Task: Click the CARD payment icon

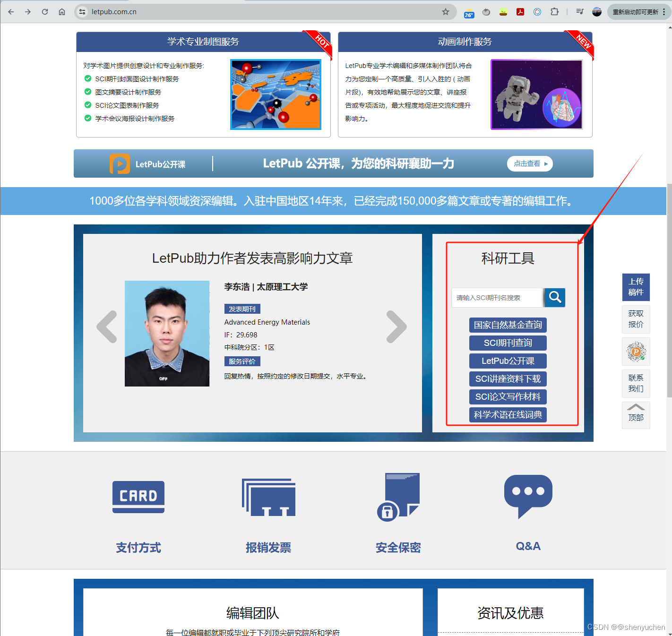Action: pos(138,497)
